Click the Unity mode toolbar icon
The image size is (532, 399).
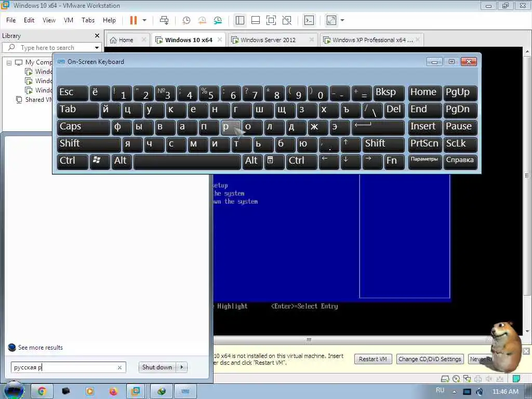coord(287,20)
